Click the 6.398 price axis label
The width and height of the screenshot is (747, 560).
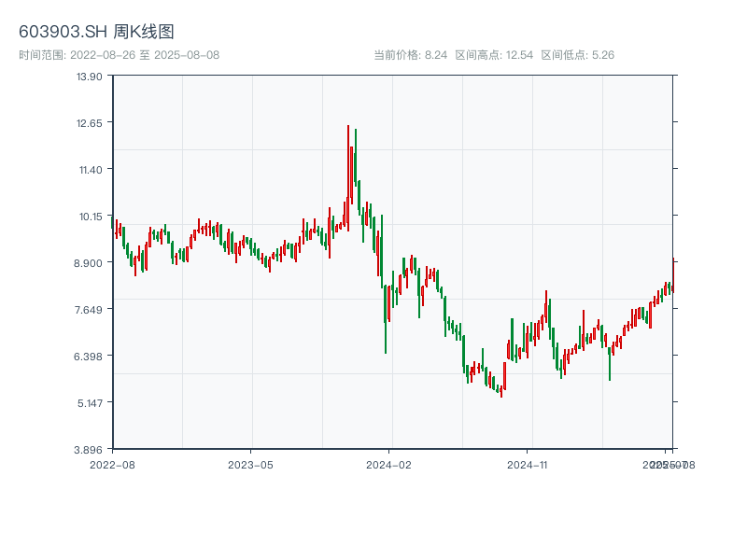pos(90,356)
